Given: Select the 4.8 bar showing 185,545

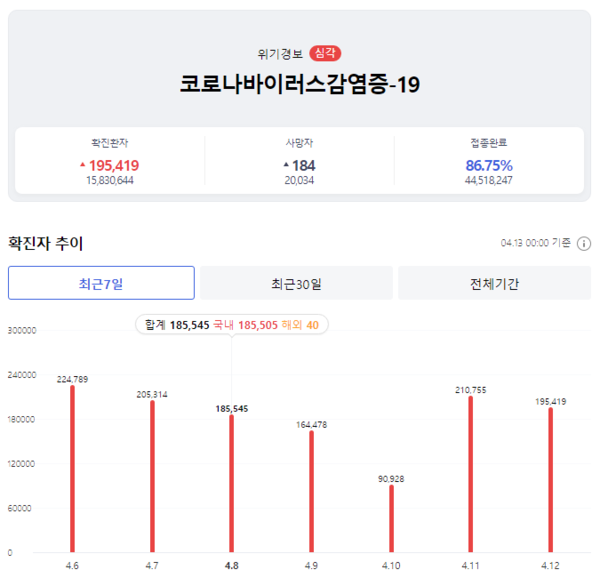Looking at the screenshot, I should [x=232, y=484].
